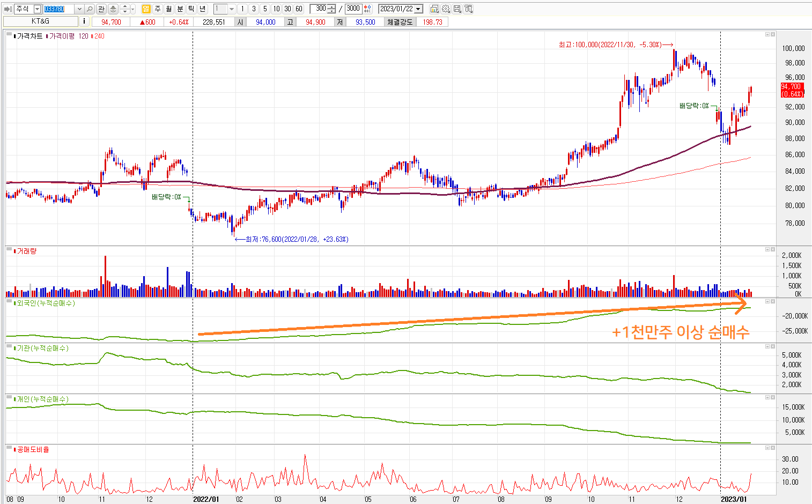This screenshot has width=812, height=504.
Task: Click the red 240 moving-average legend marker
Action: click(x=93, y=36)
